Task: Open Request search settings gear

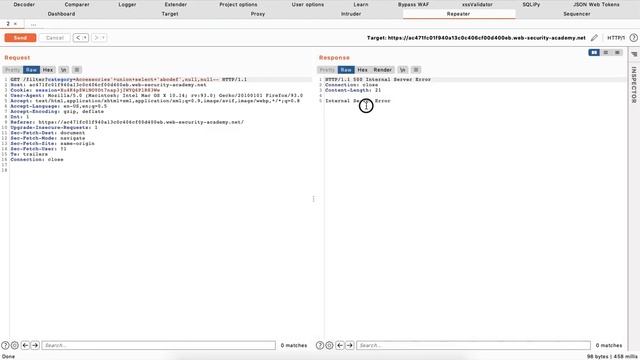Action: tap(15, 345)
